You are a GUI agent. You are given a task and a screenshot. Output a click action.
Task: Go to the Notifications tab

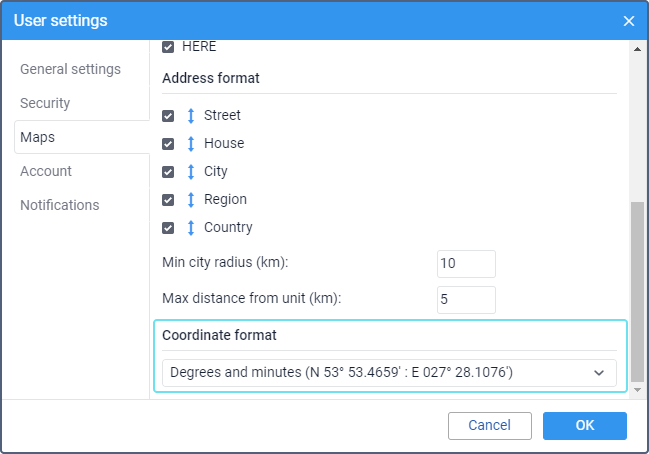pyautogui.click(x=60, y=205)
